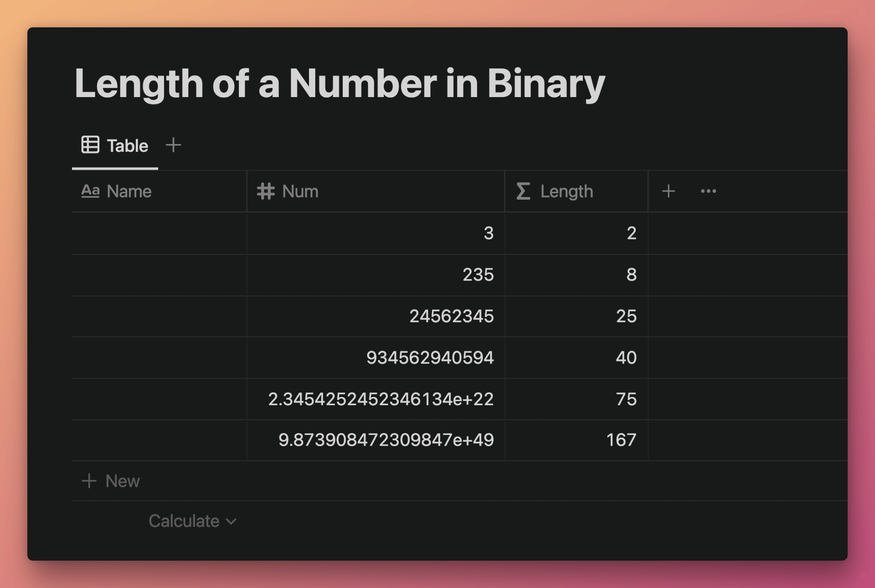Image resolution: width=875 pixels, height=588 pixels.
Task: Click the plus icon next to New
Action: pyautogui.click(x=89, y=481)
